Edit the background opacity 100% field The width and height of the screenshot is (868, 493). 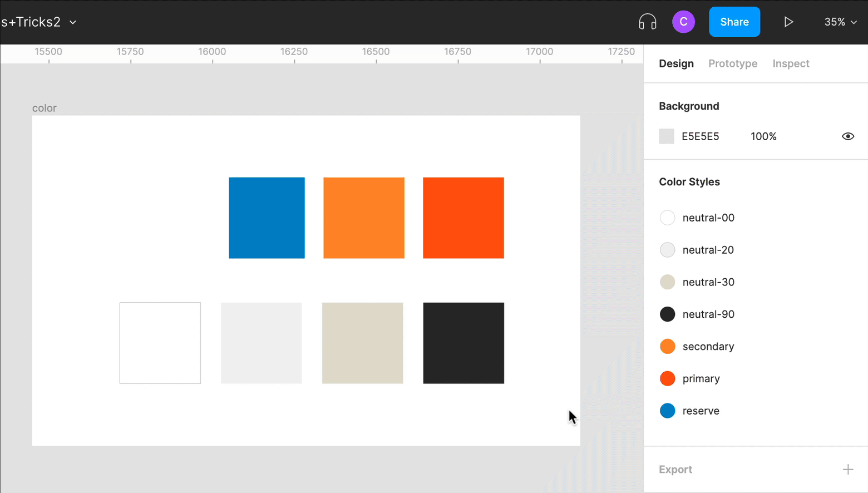coord(763,136)
